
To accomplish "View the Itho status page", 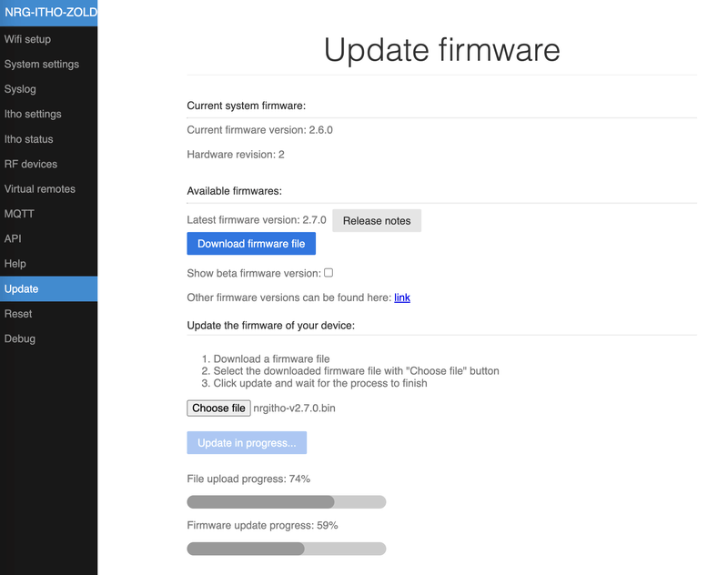I will point(29,139).
